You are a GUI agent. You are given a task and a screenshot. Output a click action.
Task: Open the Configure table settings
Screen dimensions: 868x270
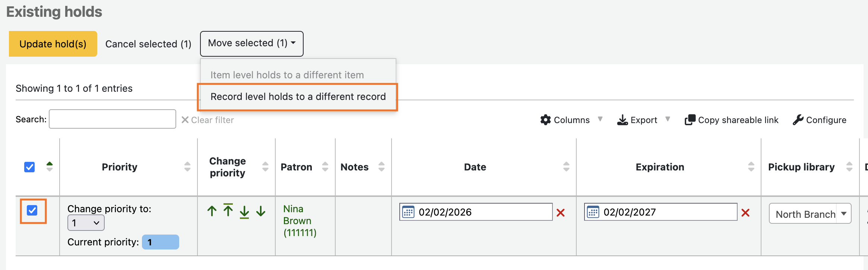[x=820, y=120]
